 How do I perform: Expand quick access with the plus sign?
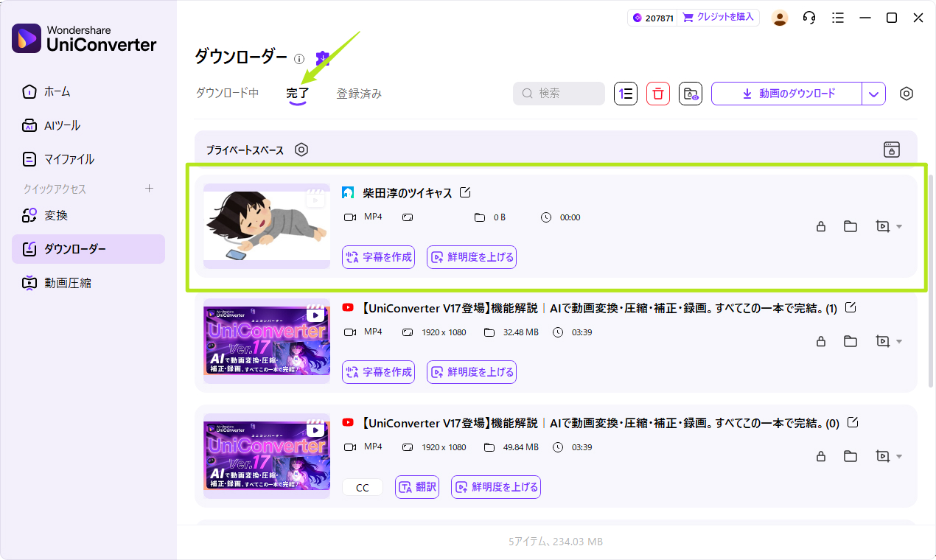[149, 189]
